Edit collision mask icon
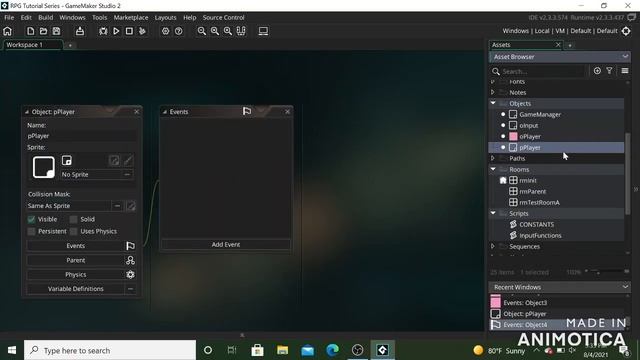 click(x=131, y=206)
